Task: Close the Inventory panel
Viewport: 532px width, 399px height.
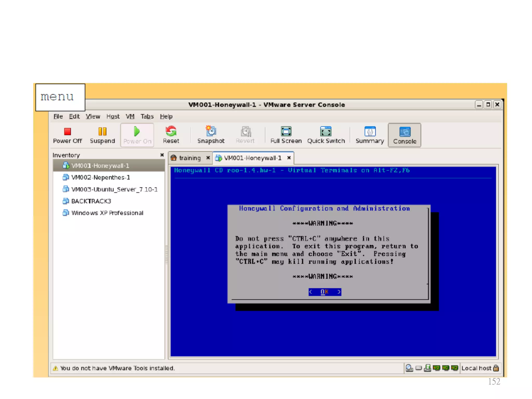Action: coord(162,155)
